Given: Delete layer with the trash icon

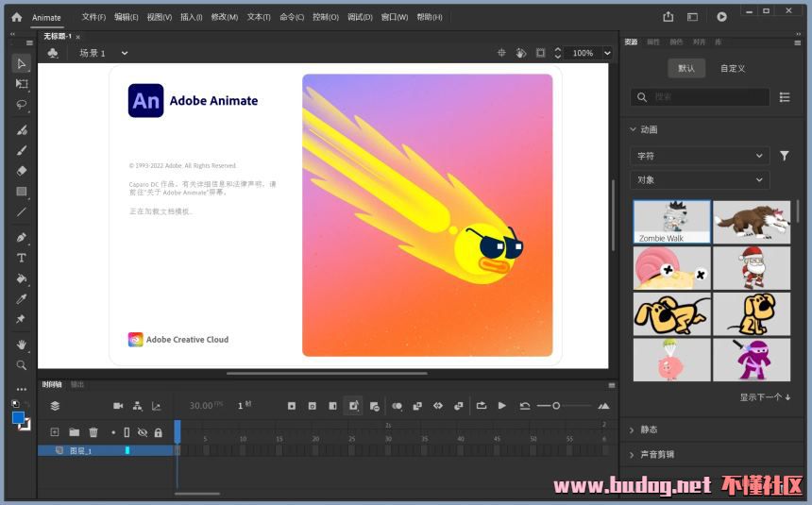Looking at the screenshot, I should (x=93, y=432).
